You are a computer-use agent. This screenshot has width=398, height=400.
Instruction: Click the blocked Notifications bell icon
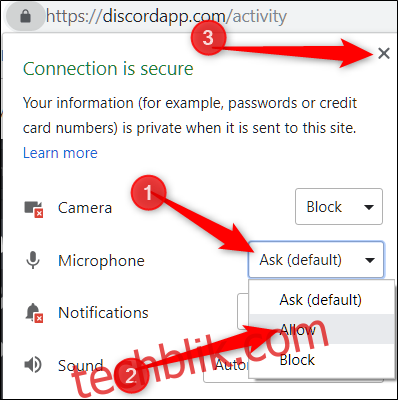(x=34, y=313)
